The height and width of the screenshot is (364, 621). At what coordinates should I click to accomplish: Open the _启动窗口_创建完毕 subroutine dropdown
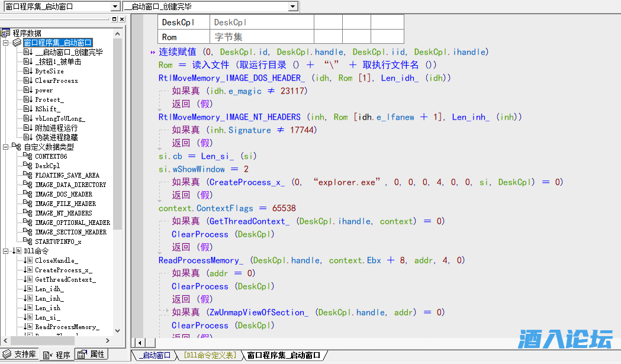[x=292, y=7]
